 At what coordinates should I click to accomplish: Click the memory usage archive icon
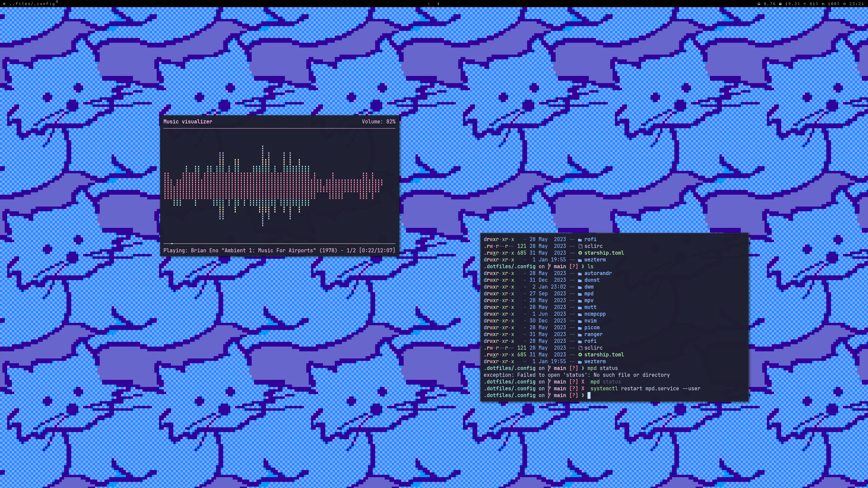(780, 4)
